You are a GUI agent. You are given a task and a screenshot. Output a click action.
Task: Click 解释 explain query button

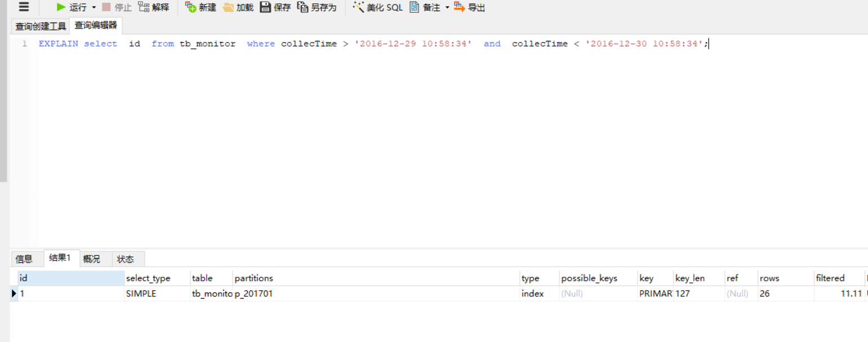pyautogui.click(x=153, y=7)
